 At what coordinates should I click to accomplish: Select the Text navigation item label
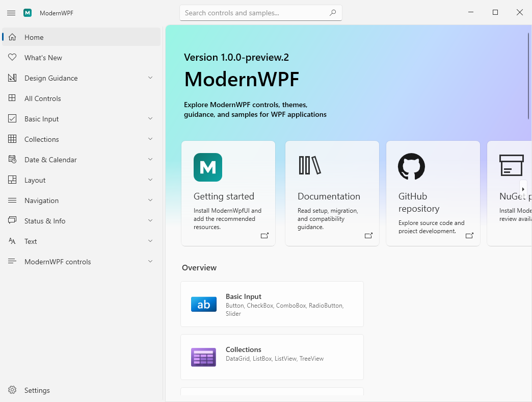[31, 241]
